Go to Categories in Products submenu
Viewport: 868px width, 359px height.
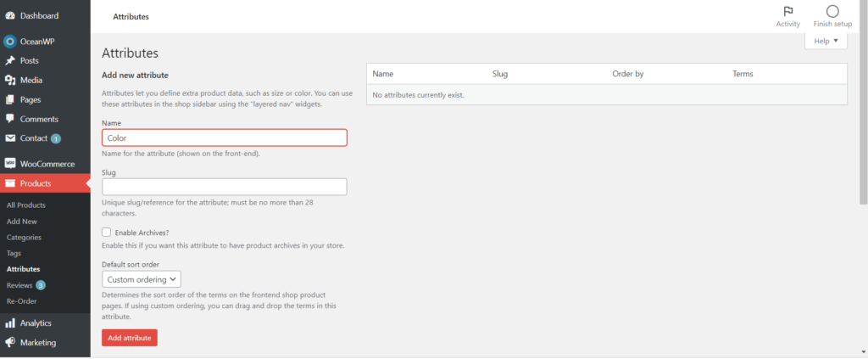click(24, 238)
